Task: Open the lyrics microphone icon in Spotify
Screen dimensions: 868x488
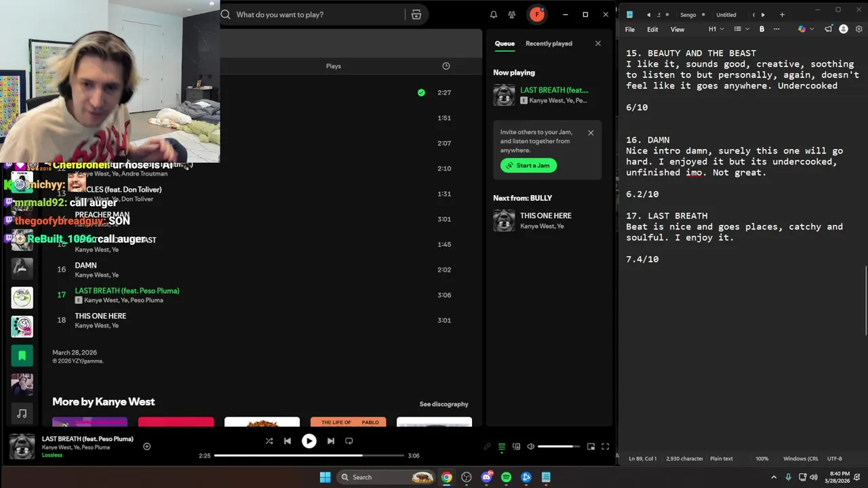Action: click(487, 446)
